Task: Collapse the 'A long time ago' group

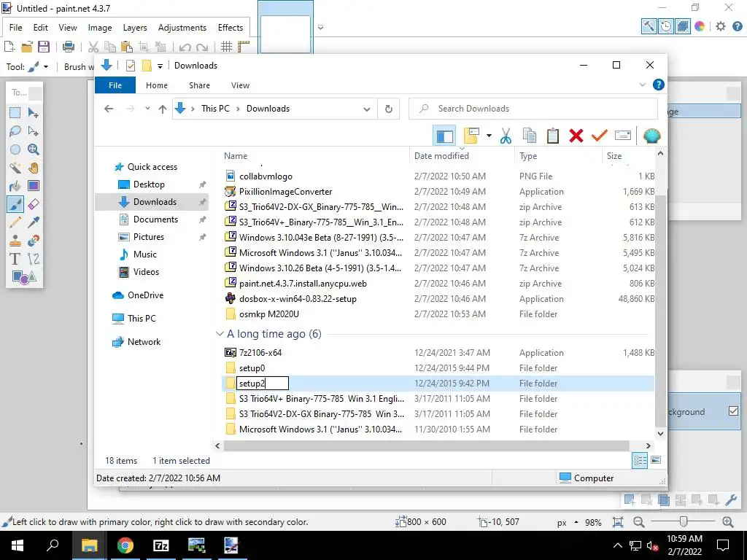Action: click(x=220, y=334)
